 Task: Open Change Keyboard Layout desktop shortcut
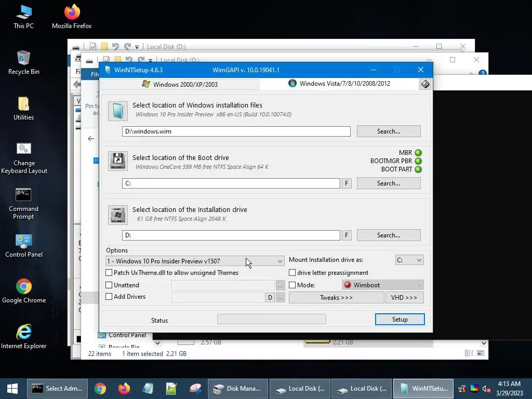[24, 158]
